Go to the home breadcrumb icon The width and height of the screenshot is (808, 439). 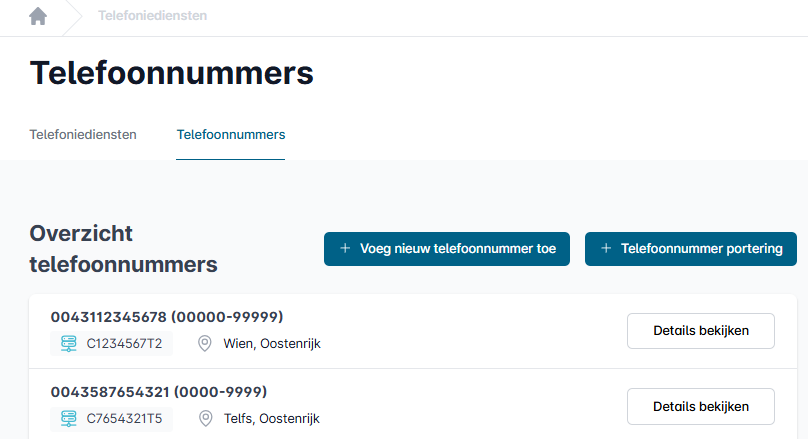pos(38,16)
